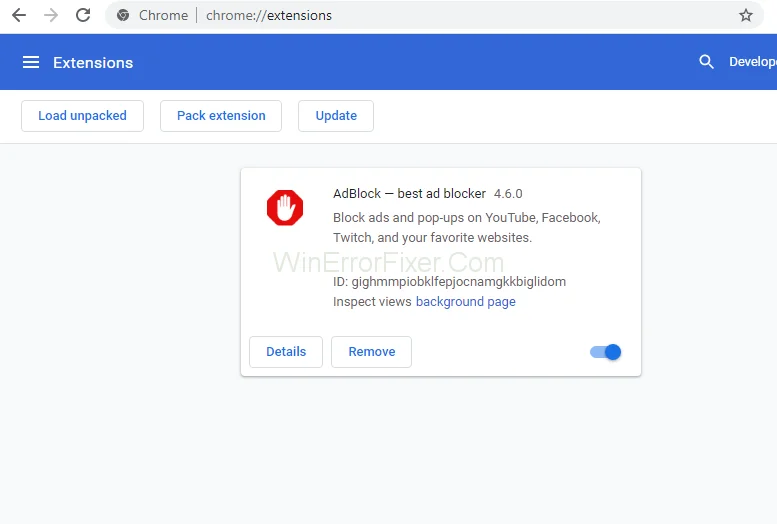Disable the AdBlock extension toggle
This screenshot has height=524, width=777.
[605, 352]
